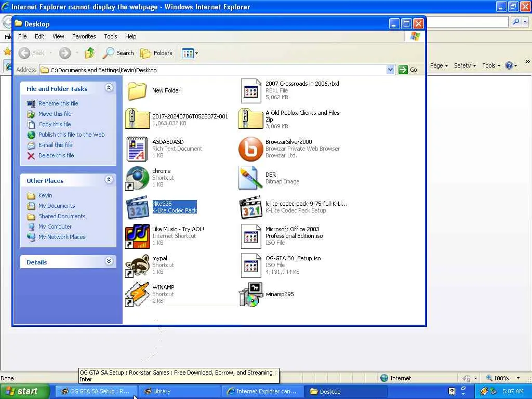Click Publish this file to the Web

[x=71, y=135]
